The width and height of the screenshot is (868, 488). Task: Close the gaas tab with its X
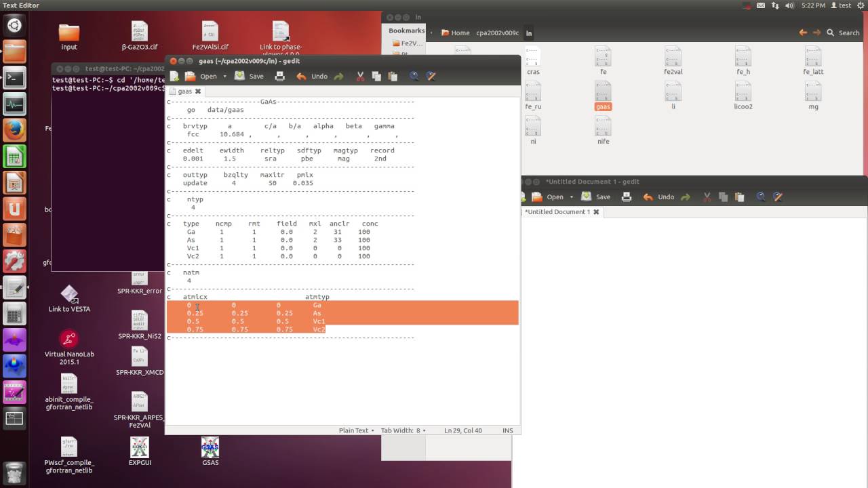coord(198,91)
